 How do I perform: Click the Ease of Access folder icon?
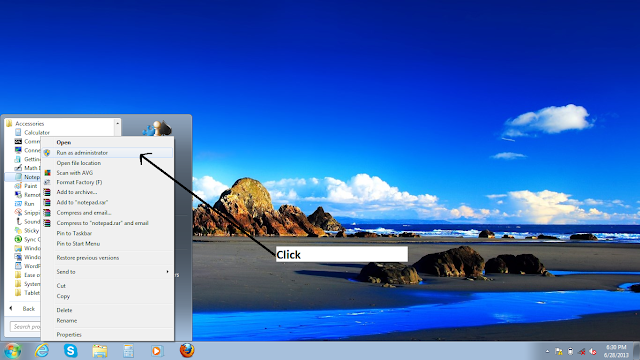18,275
